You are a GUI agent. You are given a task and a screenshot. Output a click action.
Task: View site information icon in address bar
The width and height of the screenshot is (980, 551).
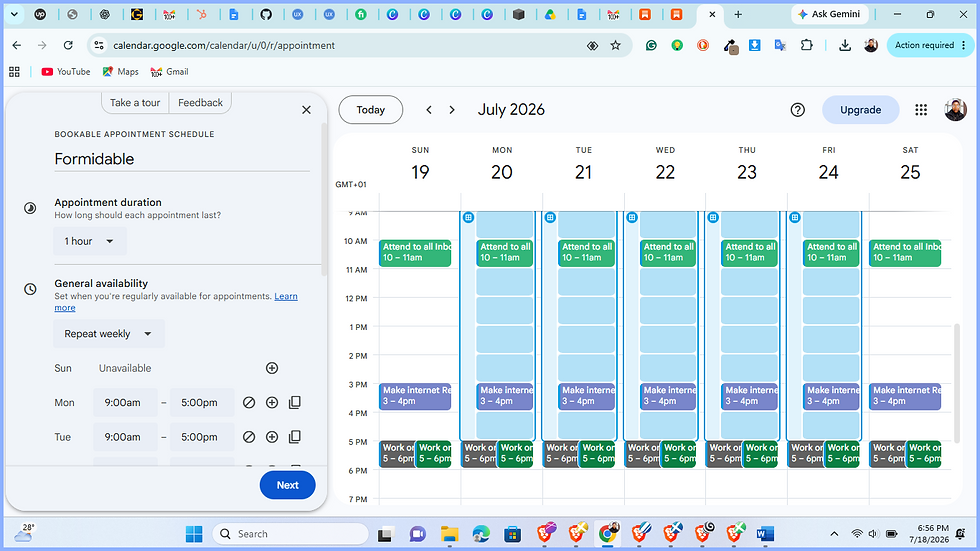pyautogui.click(x=98, y=45)
